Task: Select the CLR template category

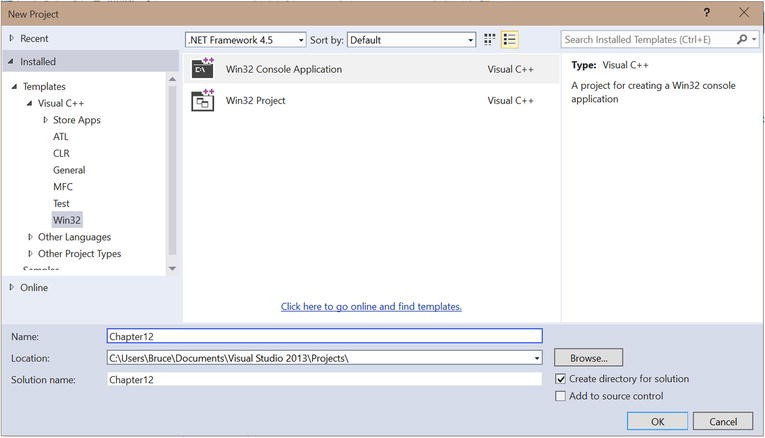Action: pyautogui.click(x=61, y=153)
